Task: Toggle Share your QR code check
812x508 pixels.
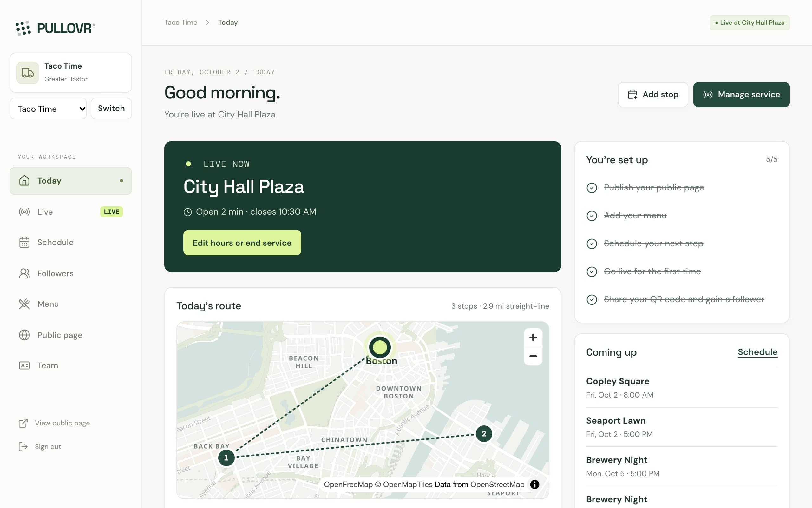Action: (x=592, y=299)
